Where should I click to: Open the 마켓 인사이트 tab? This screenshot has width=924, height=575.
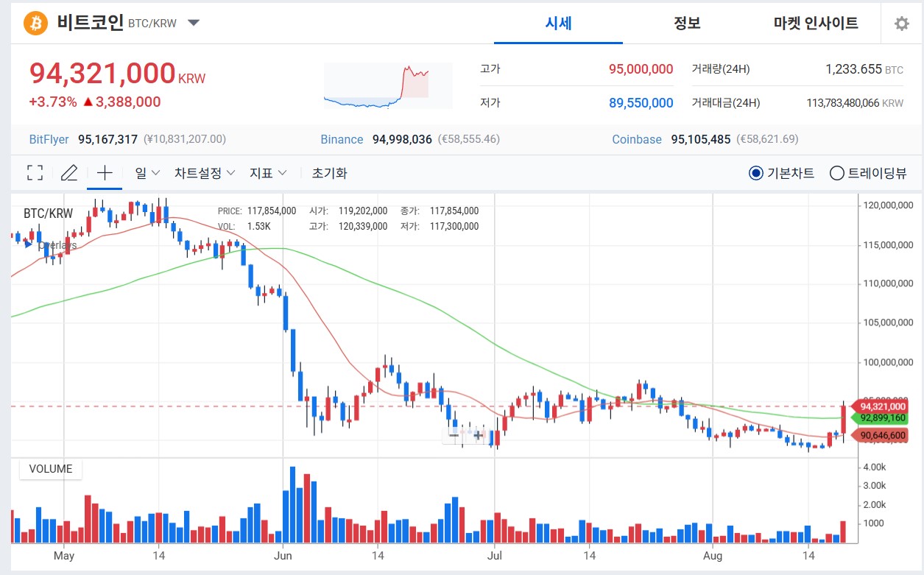pyautogui.click(x=816, y=23)
